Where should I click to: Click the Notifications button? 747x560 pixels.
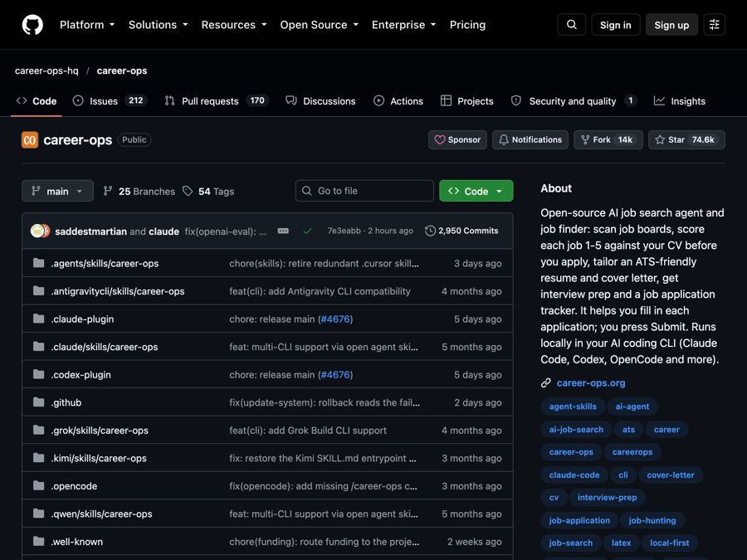click(x=530, y=140)
